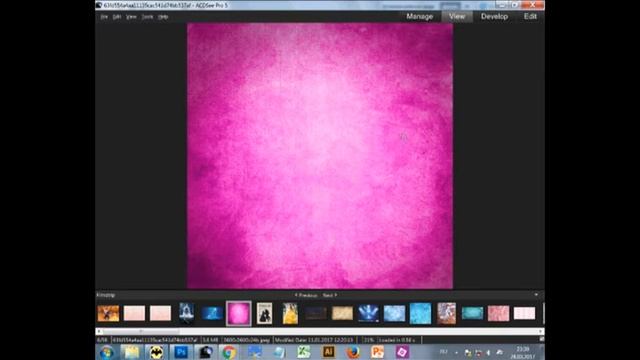
Task: Select the blue light rays thumbnail
Action: coord(368,313)
